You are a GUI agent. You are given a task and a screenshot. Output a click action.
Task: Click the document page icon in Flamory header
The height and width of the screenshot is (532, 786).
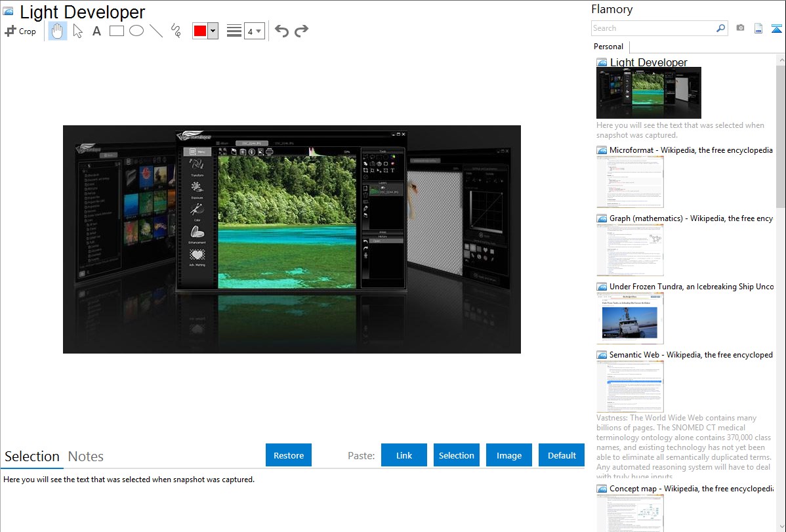coord(758,28)
